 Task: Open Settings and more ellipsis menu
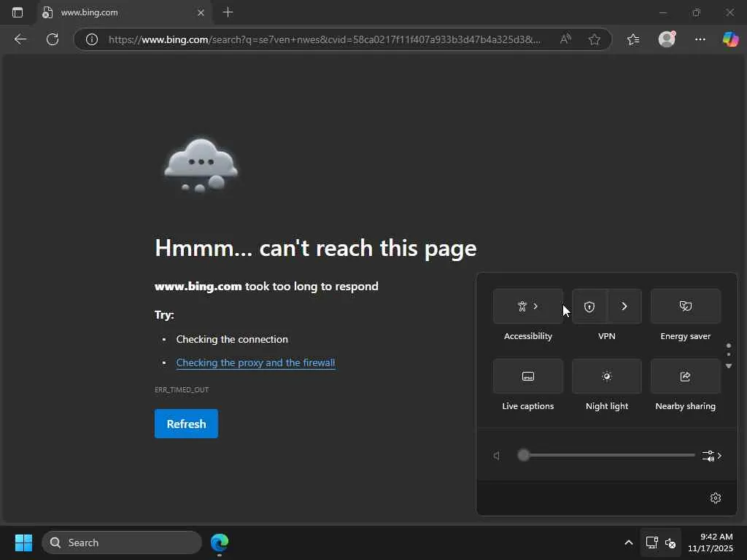click(700, 39)
